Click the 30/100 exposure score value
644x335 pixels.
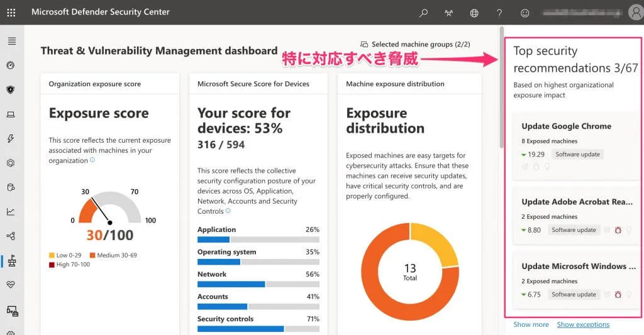click(x=109, y=235)
